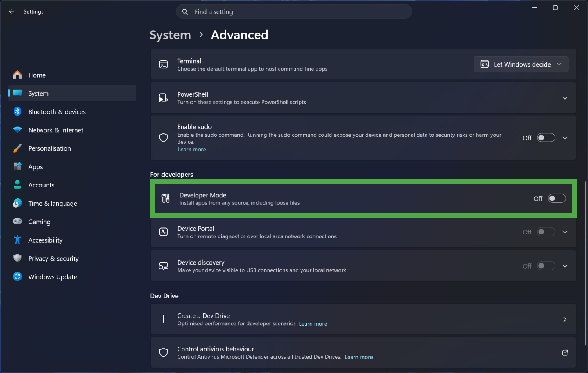Toggle the Enable sudo switch
588x373 pixels.
[546, 138]
